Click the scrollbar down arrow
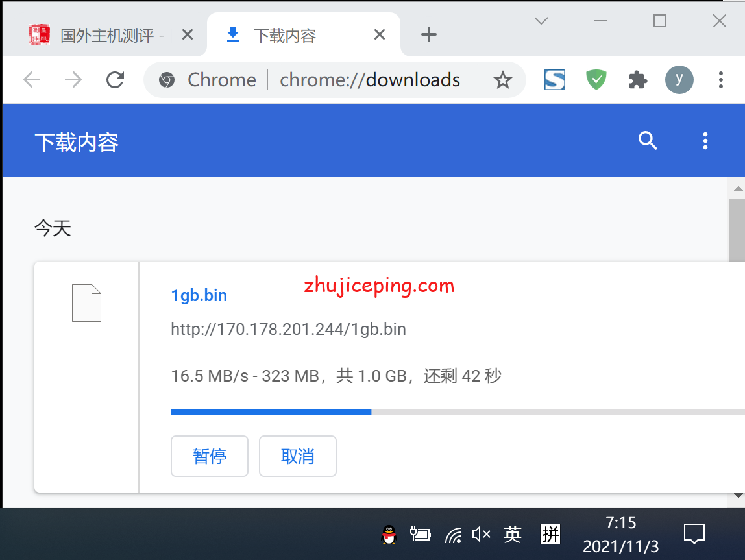745x560 pixels. click(x=738, y=495)
